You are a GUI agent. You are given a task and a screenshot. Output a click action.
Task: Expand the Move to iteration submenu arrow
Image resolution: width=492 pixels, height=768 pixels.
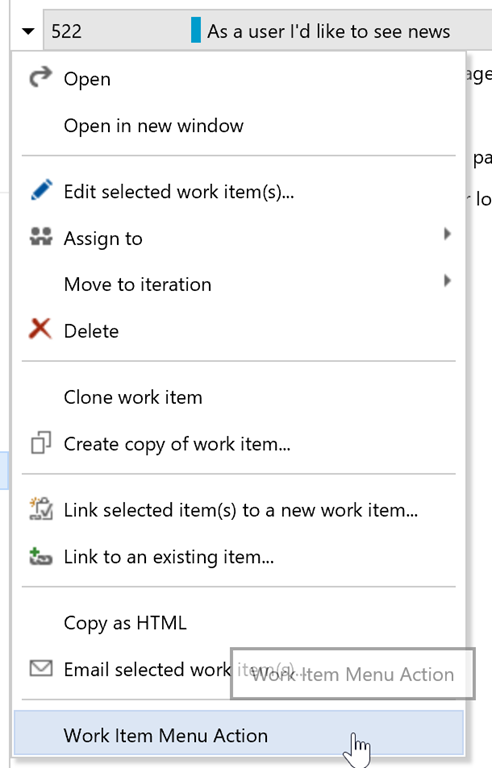coord(447,281)
